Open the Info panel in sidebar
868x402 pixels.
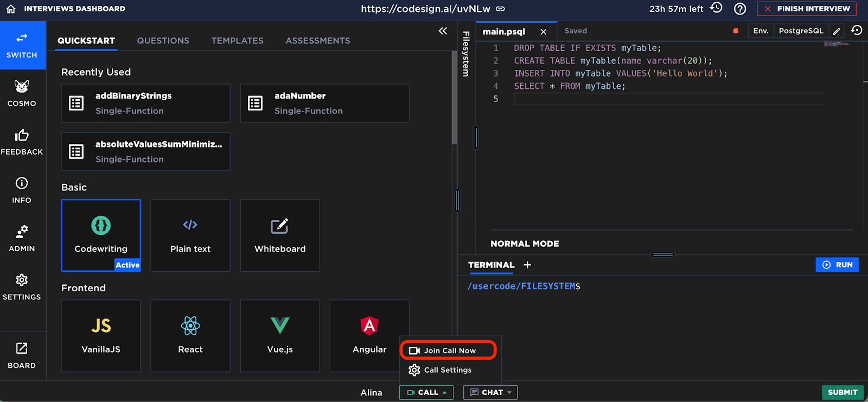(x=22, y=190)
